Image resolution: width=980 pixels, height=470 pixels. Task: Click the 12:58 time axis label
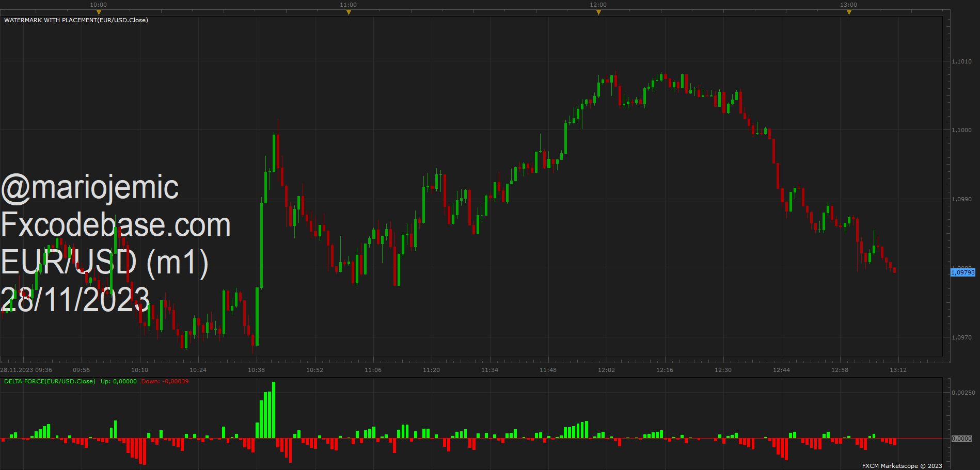(x=840, y=370)
